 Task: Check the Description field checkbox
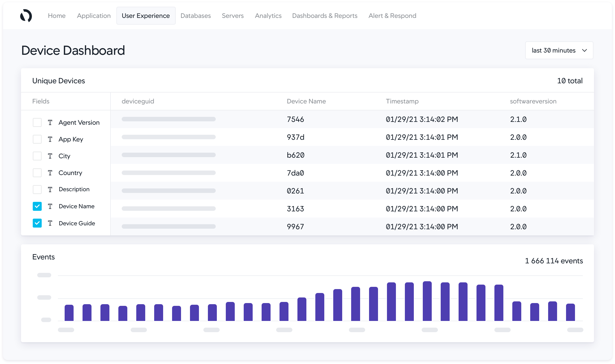pyautogui.click(x=37, y=190)
